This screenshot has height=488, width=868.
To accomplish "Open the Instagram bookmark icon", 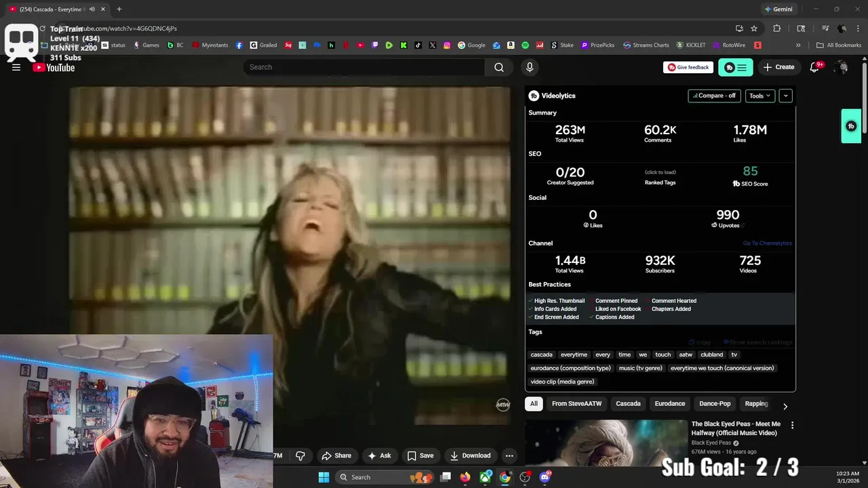I will point(447,45).
